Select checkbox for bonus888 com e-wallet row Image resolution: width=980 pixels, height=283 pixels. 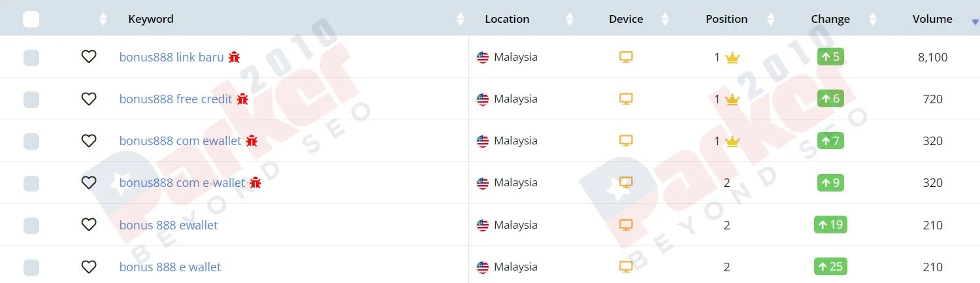click(x=31, y=183)
